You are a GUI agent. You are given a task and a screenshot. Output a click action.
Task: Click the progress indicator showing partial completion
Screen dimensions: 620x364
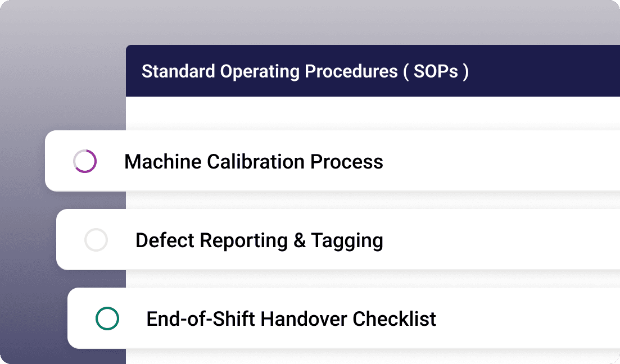[86, 161]
